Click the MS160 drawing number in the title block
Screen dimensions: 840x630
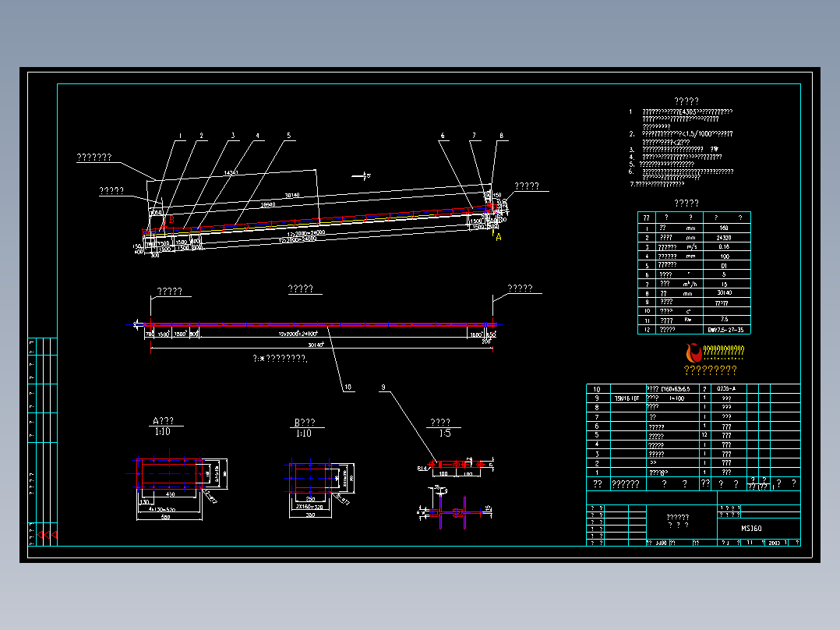click(751, 529)
